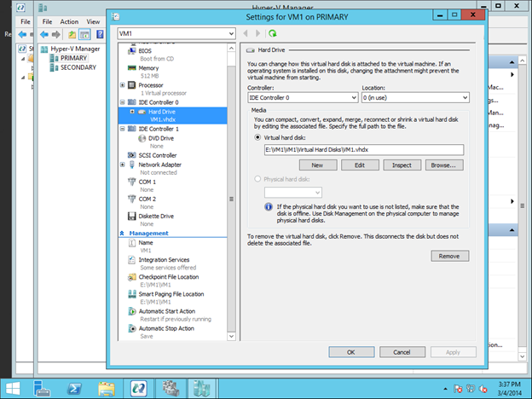Image resolution: width=532 pixels, height=399 pixels.
Task: Open the View menu in Hyper-V Manager
Action: pyautogui.click(x=93, y=21)
